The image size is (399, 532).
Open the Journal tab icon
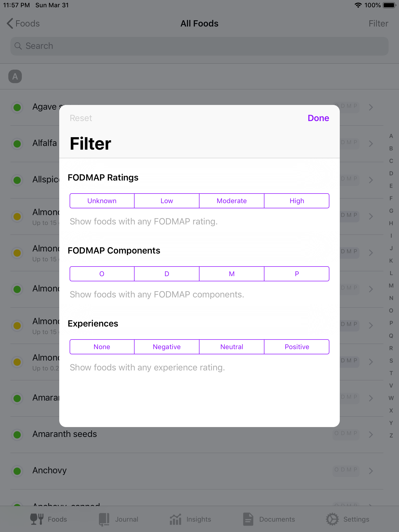(x=104, y=519)
